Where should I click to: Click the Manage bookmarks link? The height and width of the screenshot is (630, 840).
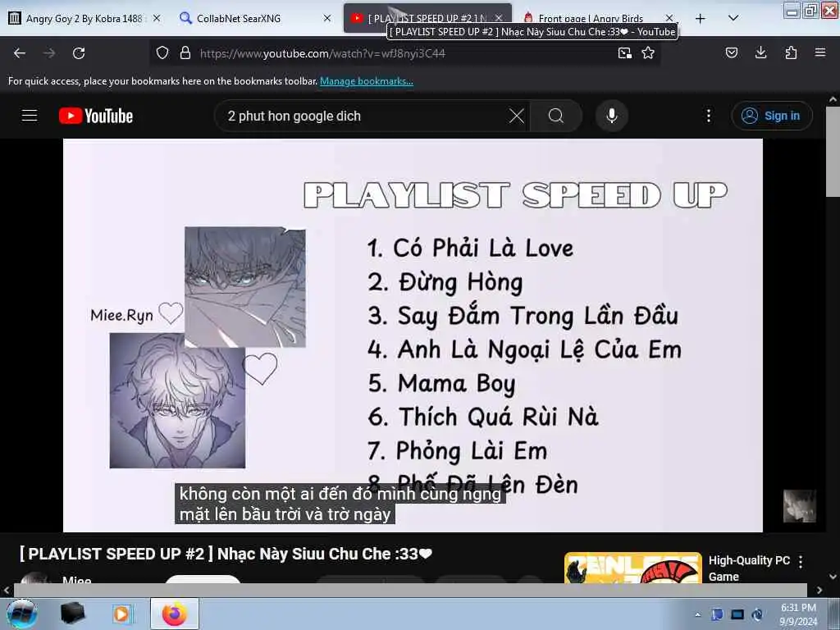(x=367, y=81)
